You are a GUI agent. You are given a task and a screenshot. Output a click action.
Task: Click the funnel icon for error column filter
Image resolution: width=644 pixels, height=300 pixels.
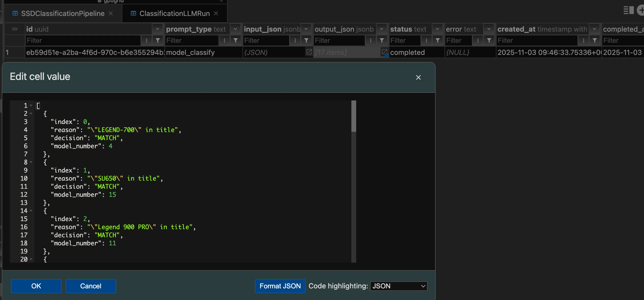pos(489,40)
